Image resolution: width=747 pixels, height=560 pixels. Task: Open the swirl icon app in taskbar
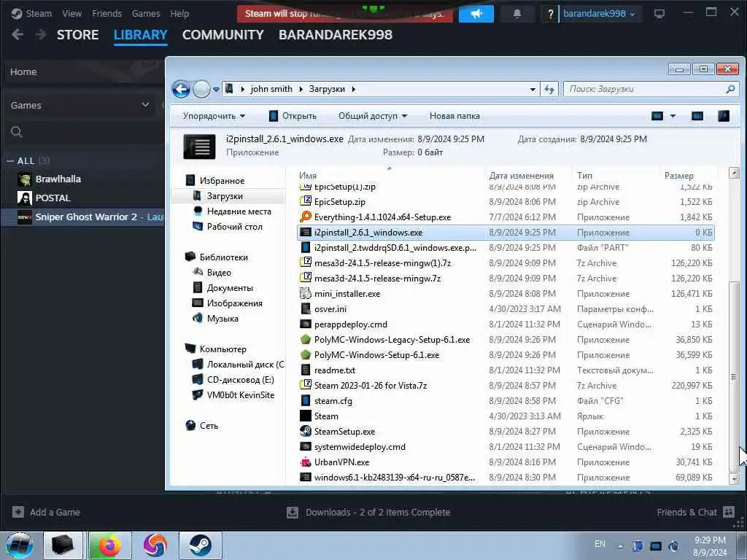155,545
